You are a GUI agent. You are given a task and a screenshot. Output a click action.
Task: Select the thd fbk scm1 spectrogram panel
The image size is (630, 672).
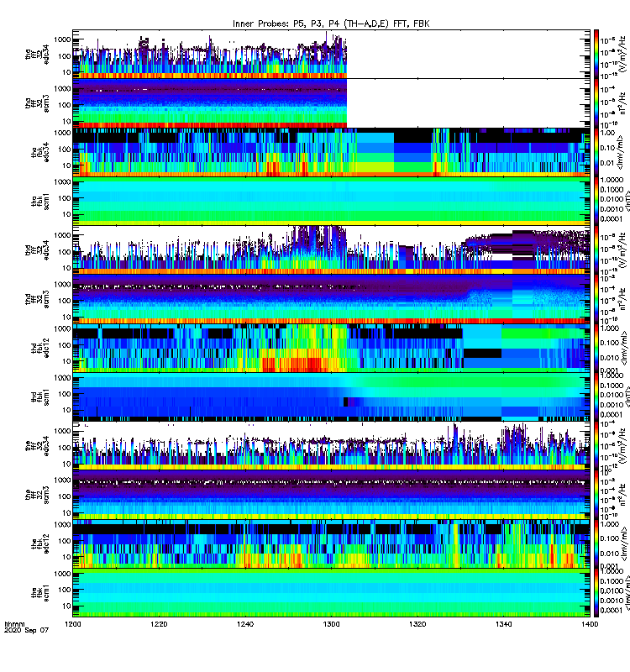[x=331, y=396]
